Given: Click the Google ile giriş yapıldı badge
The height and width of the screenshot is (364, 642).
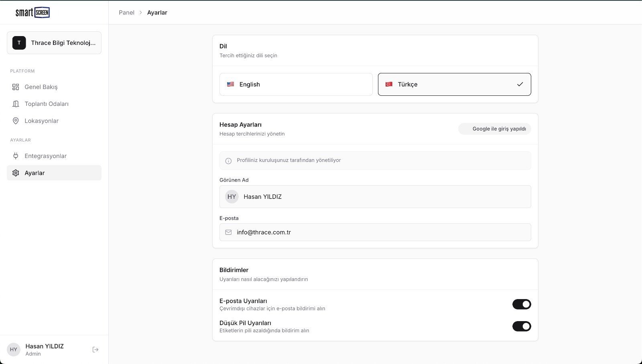Looking at the screenshot, I should [x=495, y=129].
